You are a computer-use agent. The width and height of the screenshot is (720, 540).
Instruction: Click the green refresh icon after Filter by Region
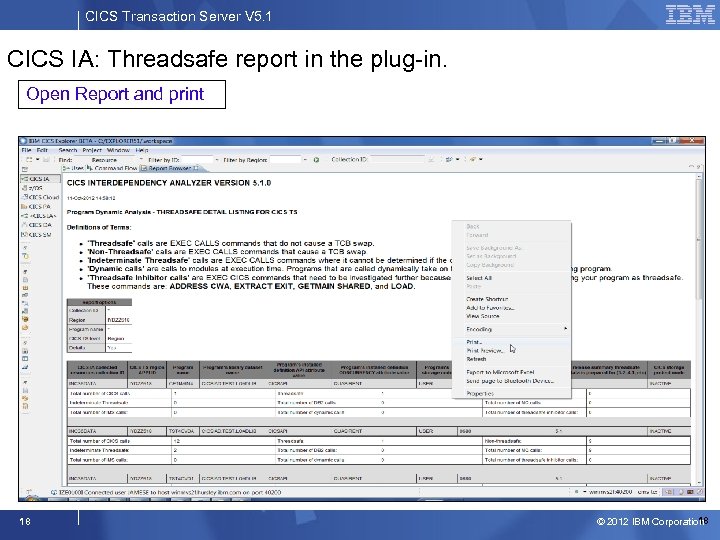[x=316, y=160]
